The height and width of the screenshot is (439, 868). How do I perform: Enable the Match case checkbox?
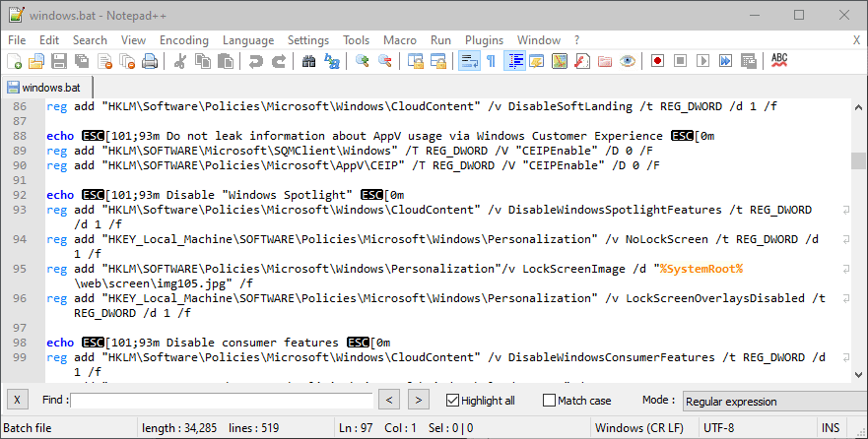click(x=549, y=401)
